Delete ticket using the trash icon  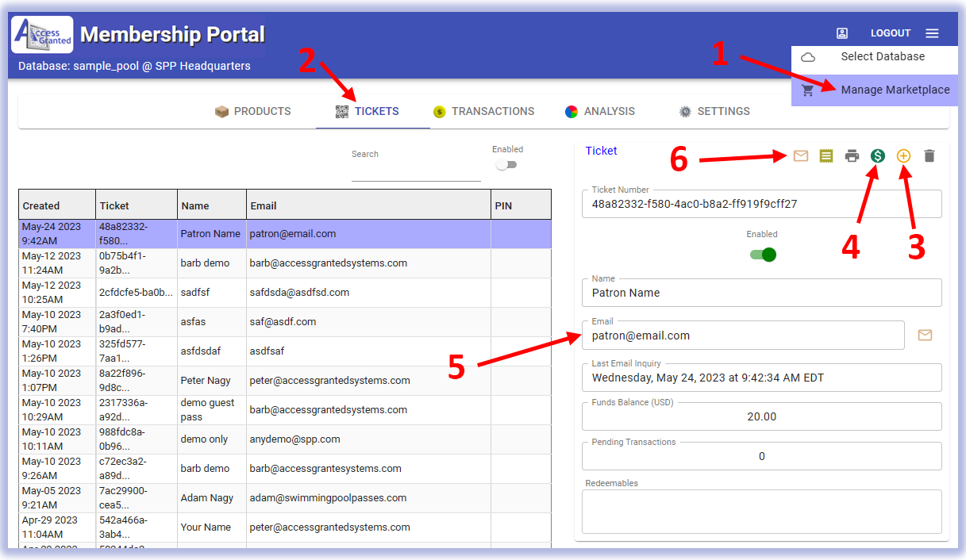929,156
